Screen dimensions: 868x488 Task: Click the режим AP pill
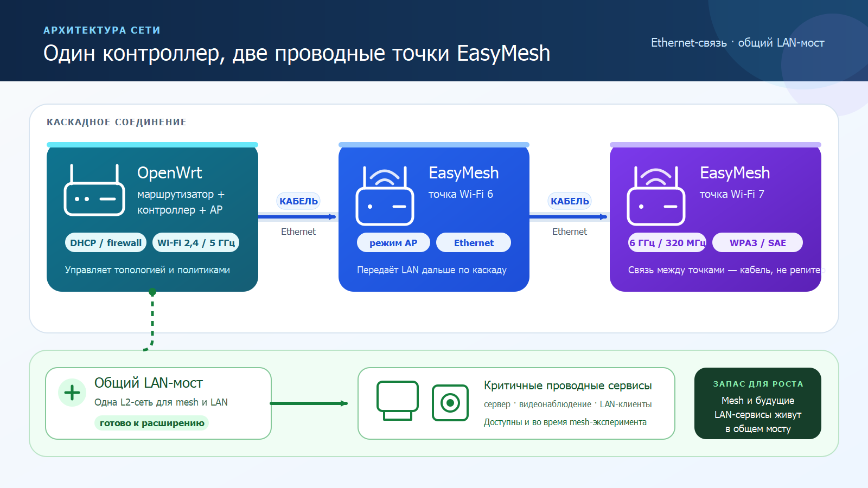393,243
